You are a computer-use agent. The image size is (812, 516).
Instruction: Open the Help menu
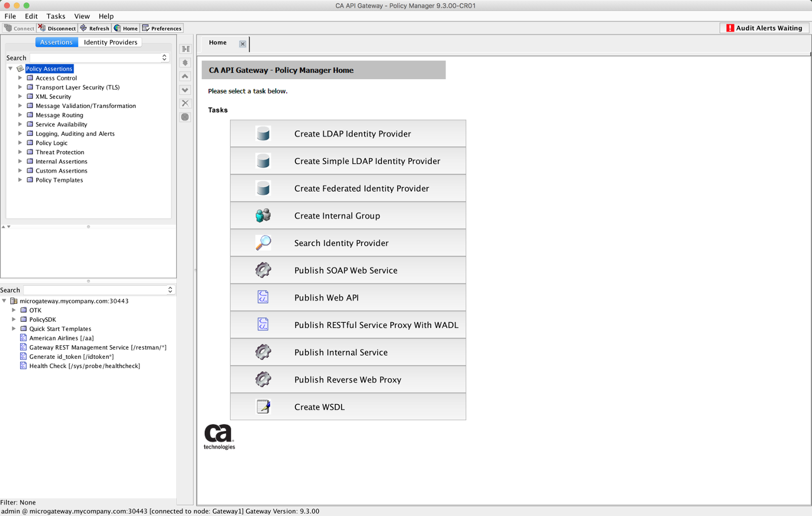pyautogui.click(x=106, y=16)
